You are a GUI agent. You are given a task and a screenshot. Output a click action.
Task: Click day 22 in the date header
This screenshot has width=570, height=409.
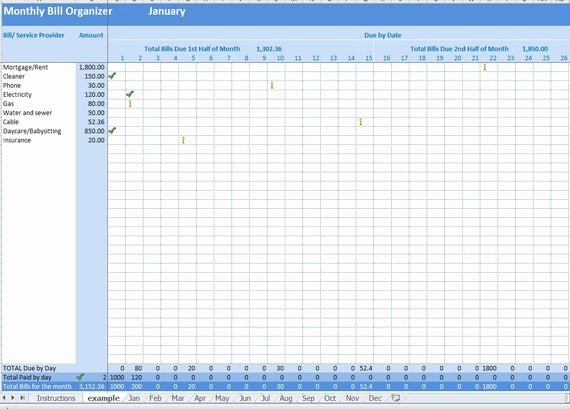click(x=493, y=58)
